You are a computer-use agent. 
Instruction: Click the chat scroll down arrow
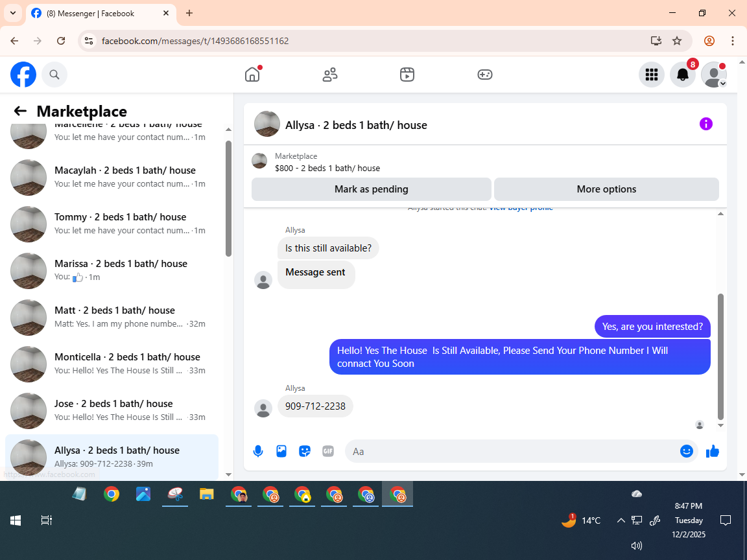click(x=720, y=425)
